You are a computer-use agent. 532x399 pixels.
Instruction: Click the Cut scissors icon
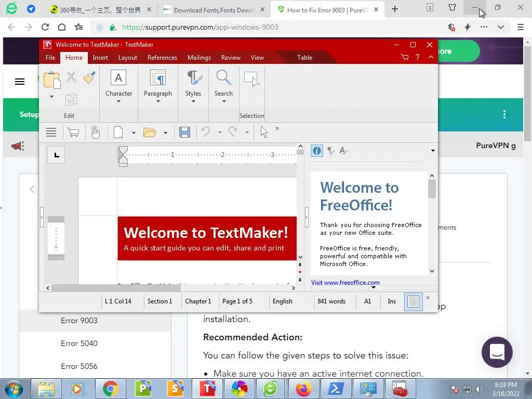pyautogui.click(x=71, y=77)
